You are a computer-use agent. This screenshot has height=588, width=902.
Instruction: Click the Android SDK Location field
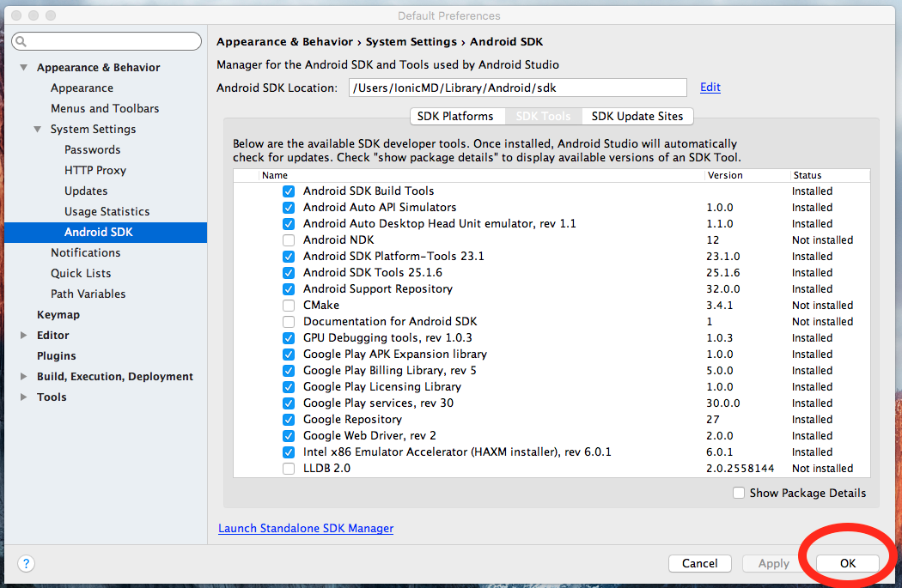(517, 88)
